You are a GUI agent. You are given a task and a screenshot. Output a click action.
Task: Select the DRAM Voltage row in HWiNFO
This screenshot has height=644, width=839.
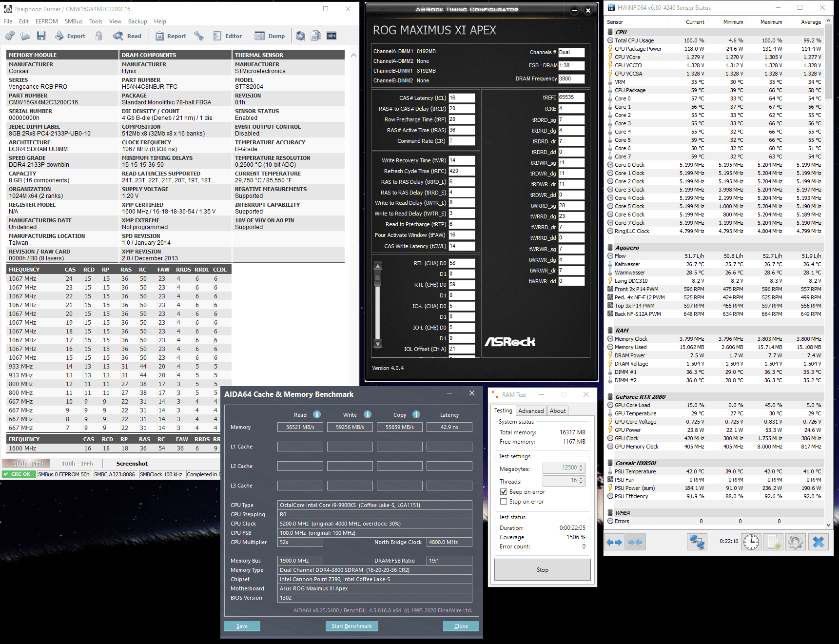tap(715, 364)
